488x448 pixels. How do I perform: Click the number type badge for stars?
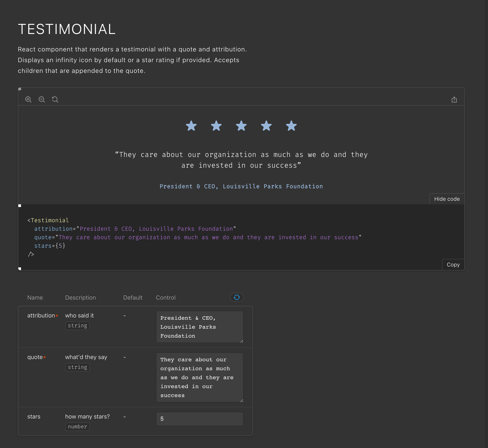point(77,426)
